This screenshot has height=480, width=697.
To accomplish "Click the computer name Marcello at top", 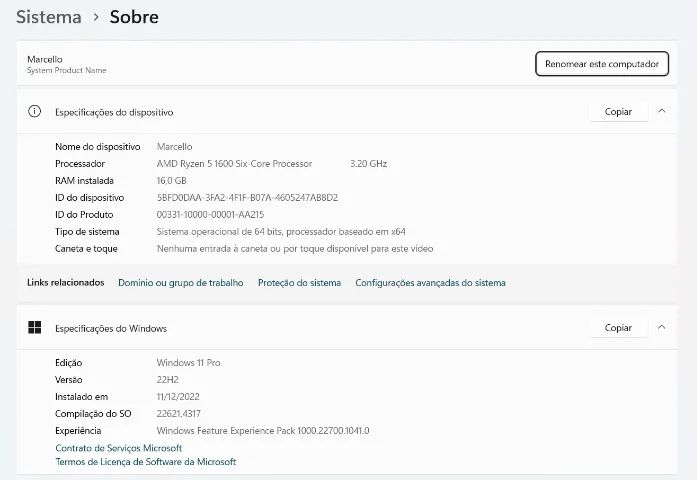I will pos(44,59).
